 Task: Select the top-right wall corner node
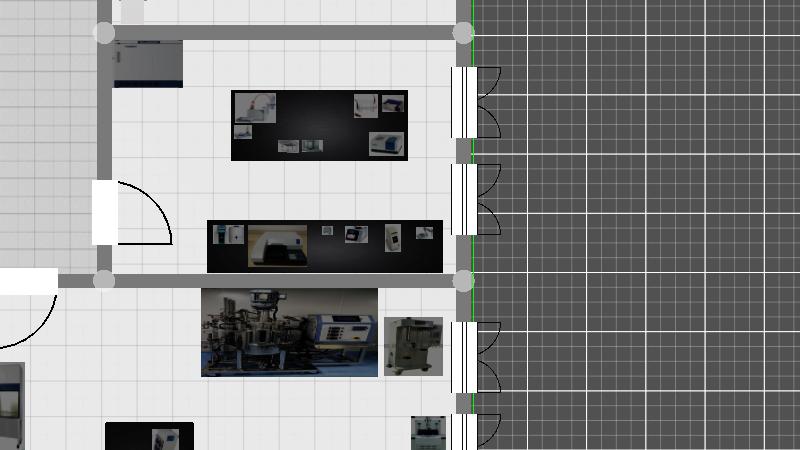(x=463, y=33)
